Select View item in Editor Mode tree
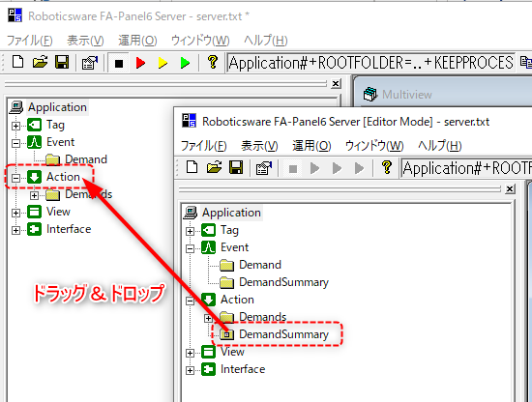Viewport: 532px width, 402px height. click(232, 352)
